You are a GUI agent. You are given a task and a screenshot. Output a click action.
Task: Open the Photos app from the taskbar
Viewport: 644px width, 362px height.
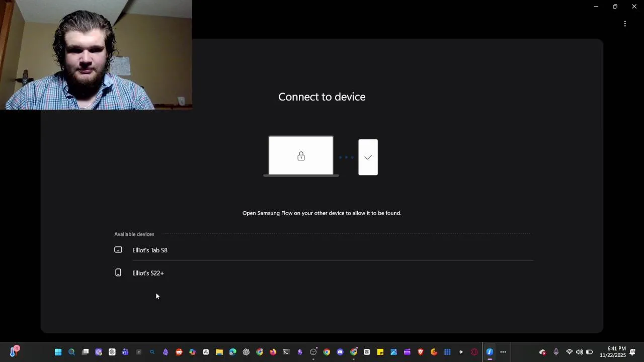click(393, 352)
